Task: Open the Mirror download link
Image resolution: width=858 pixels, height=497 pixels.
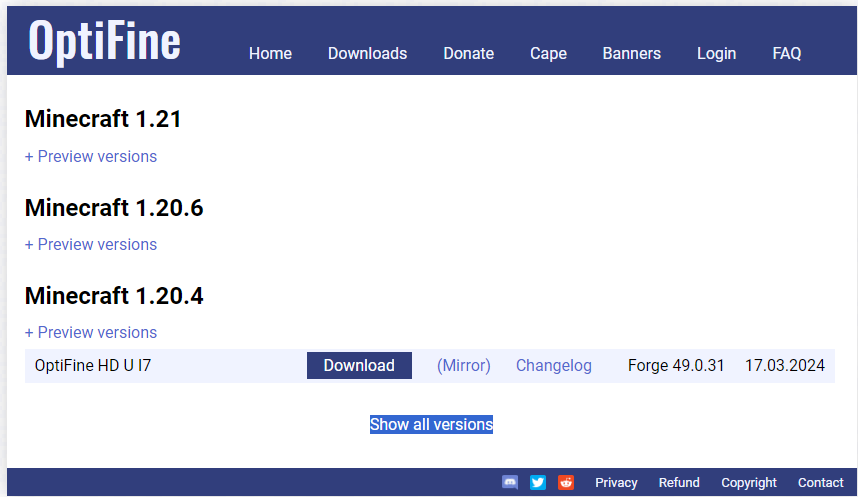Action: 463,366
